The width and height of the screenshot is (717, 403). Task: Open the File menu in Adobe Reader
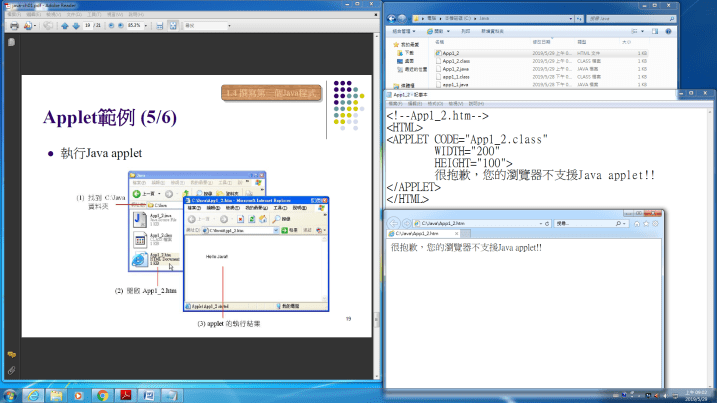pyautogui.click(x=11, y=16)
